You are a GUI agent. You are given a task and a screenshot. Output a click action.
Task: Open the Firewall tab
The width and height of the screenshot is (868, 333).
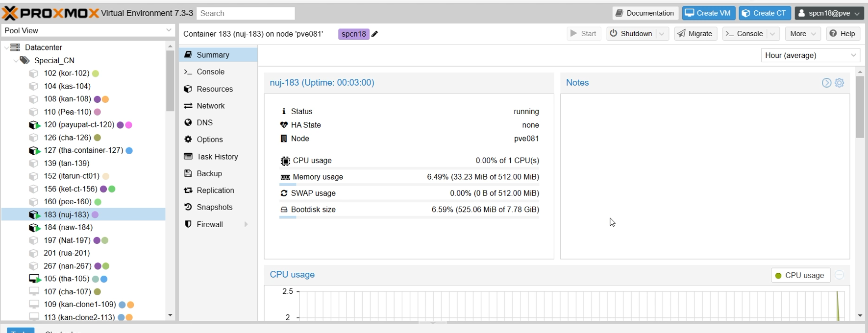click(x=218, y=224)
